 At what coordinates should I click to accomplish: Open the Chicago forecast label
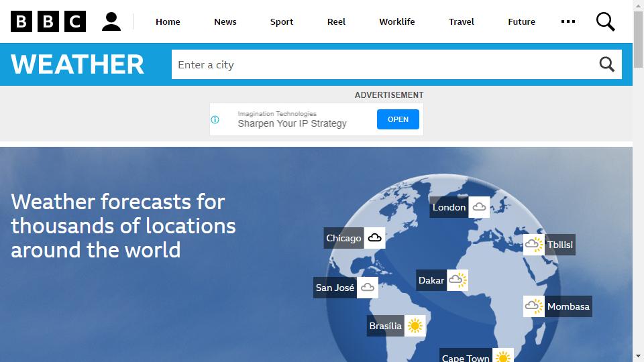pos(343,237)
